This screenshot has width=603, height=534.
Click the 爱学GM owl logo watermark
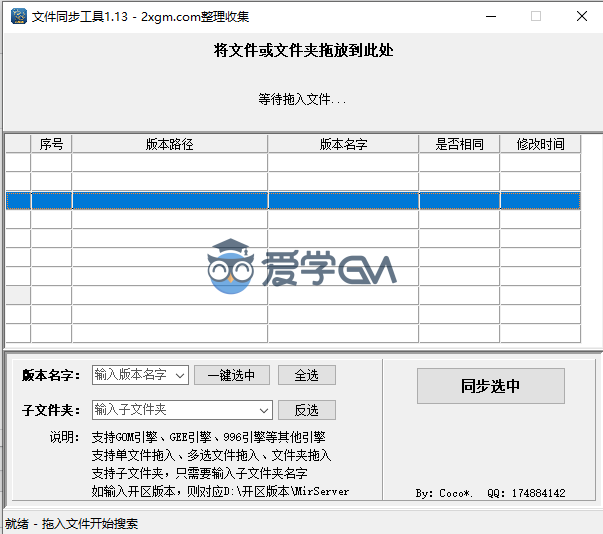pyautogui.click(x=232, y=268)
